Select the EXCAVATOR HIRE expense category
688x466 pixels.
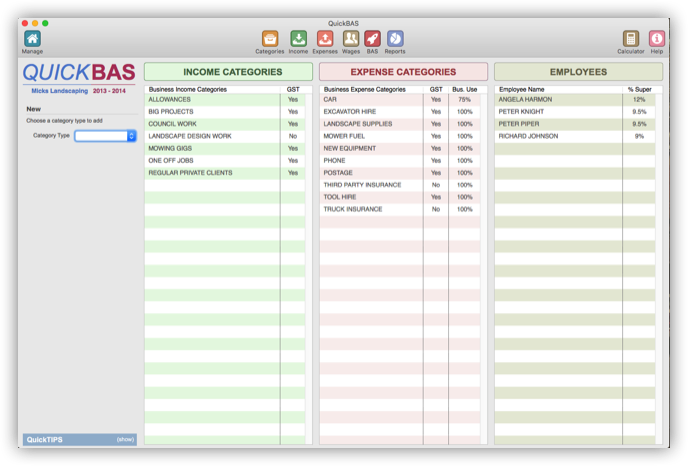coord(400,112)
